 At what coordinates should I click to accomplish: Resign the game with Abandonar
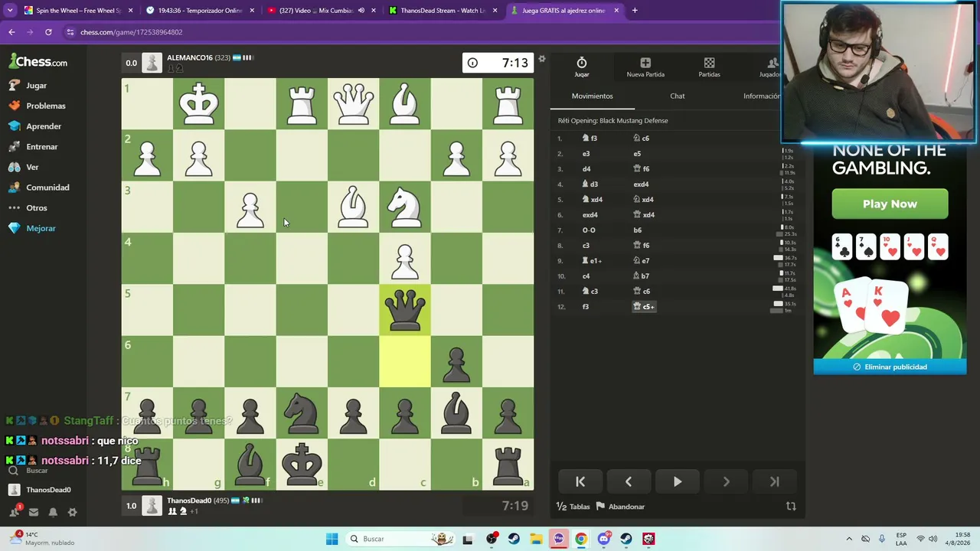[620, 507]
